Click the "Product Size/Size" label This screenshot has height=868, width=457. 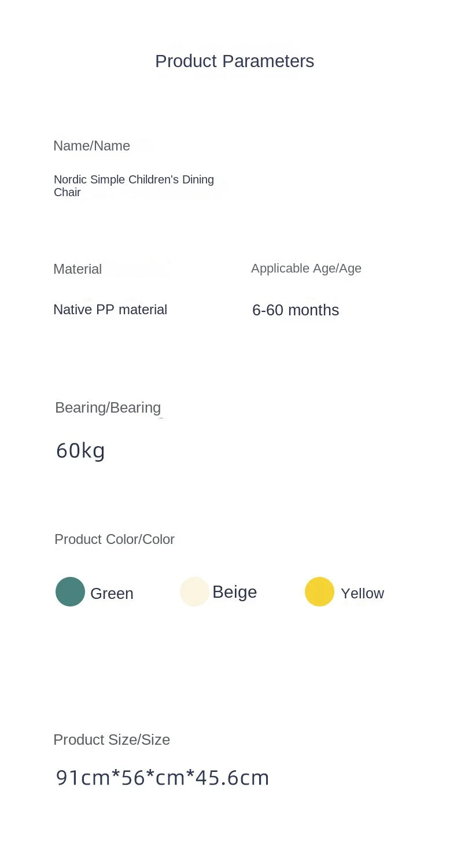point(112,740)
